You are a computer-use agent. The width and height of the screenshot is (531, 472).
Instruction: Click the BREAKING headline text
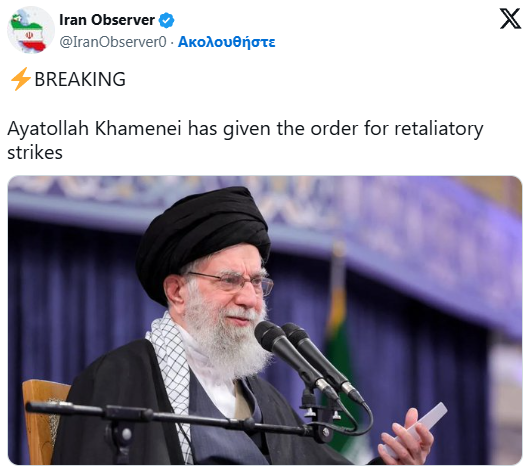(x=80, y=79)
